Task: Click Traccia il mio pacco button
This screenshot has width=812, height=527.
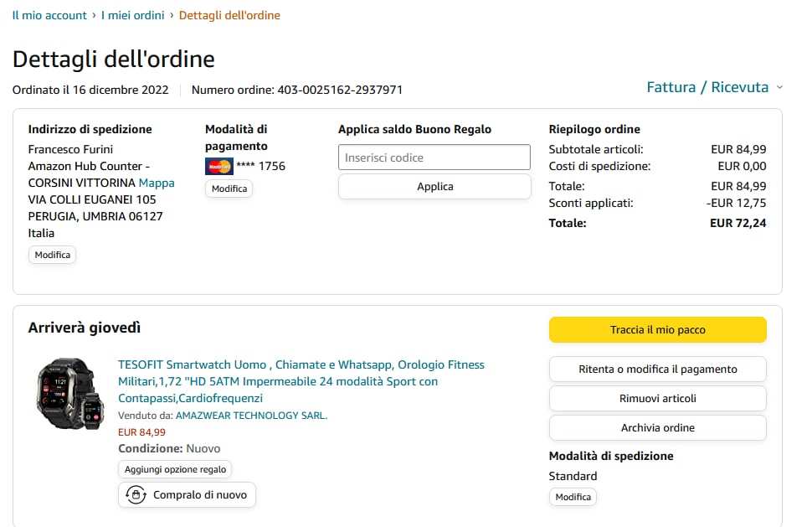Action: click(x=657, y=330)
